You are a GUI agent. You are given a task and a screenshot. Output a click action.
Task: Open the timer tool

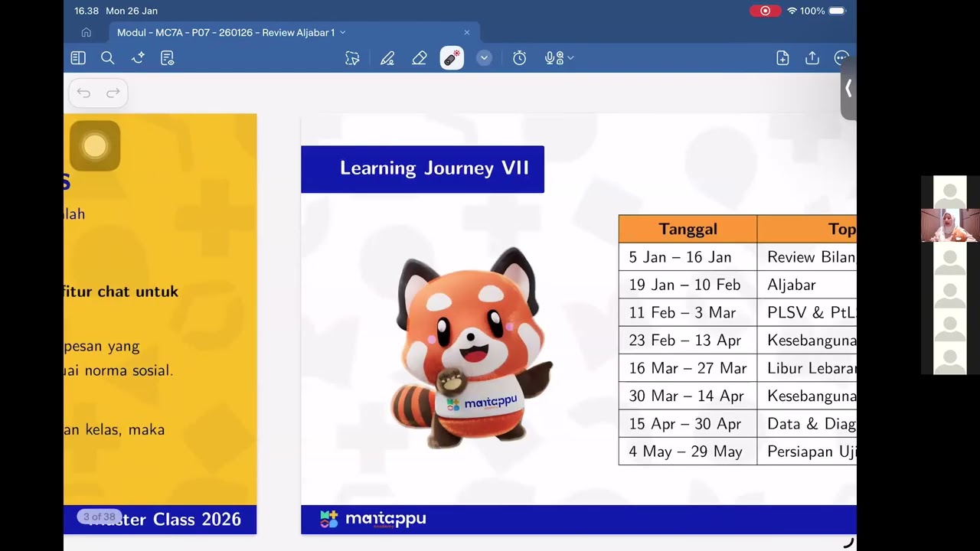click(x=519, y=58)
